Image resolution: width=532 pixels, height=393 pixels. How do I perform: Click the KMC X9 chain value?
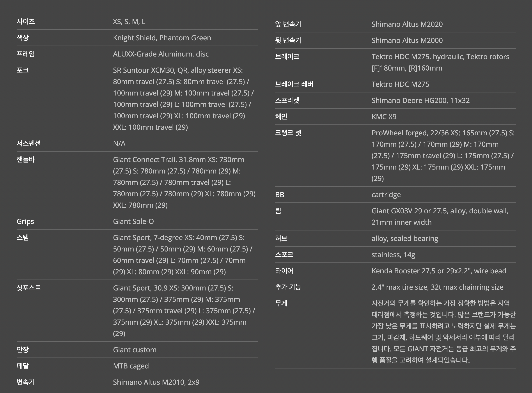click(384, 117)
